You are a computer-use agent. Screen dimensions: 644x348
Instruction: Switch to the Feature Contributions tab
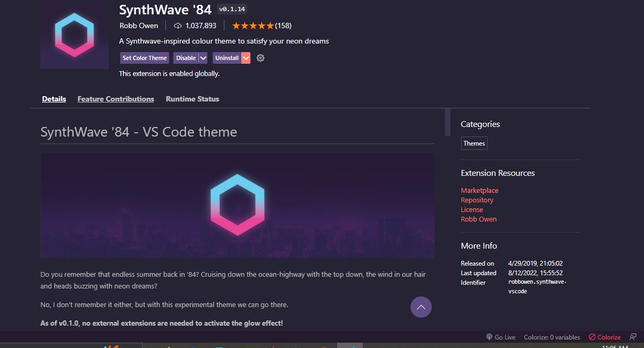point(115,99)
